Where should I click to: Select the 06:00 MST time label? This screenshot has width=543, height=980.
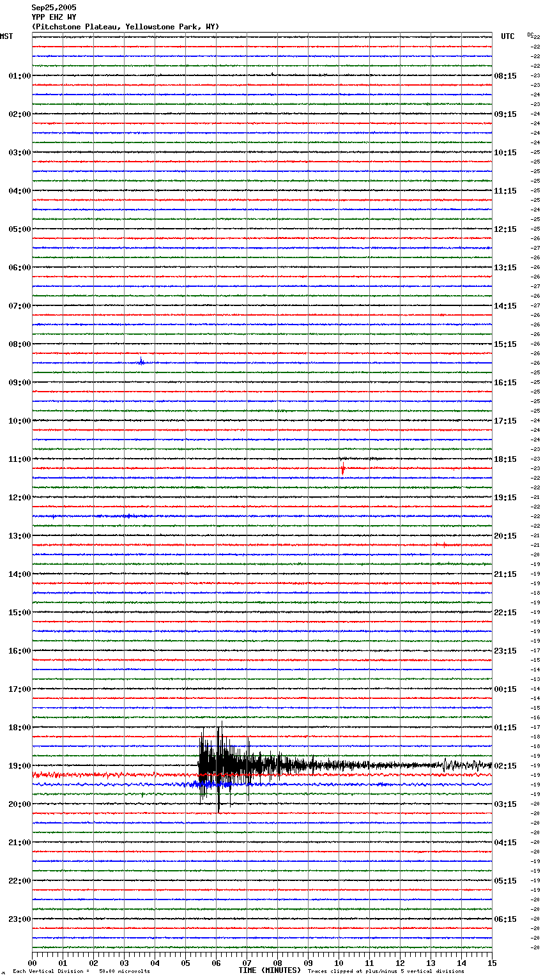[20, 268]
